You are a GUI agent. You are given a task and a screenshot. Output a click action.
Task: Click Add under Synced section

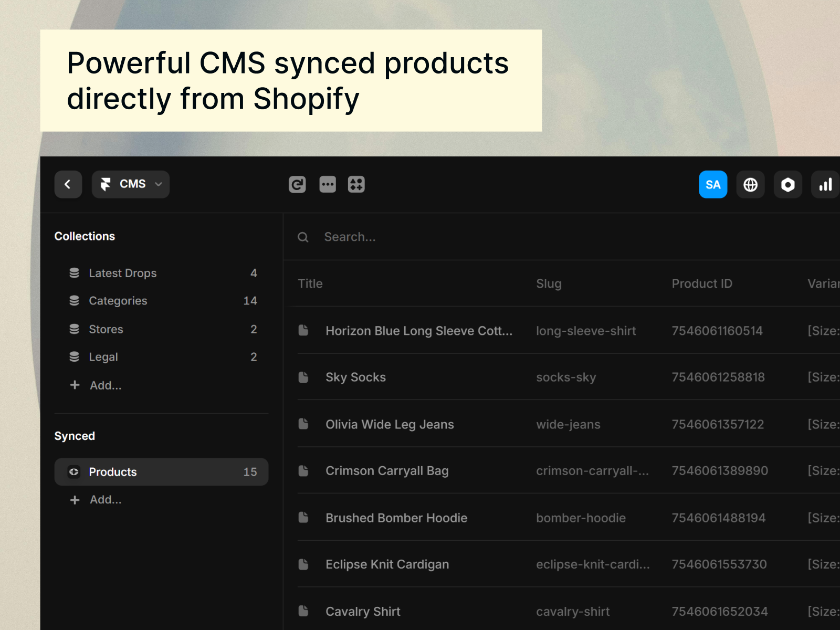[105, 500]
